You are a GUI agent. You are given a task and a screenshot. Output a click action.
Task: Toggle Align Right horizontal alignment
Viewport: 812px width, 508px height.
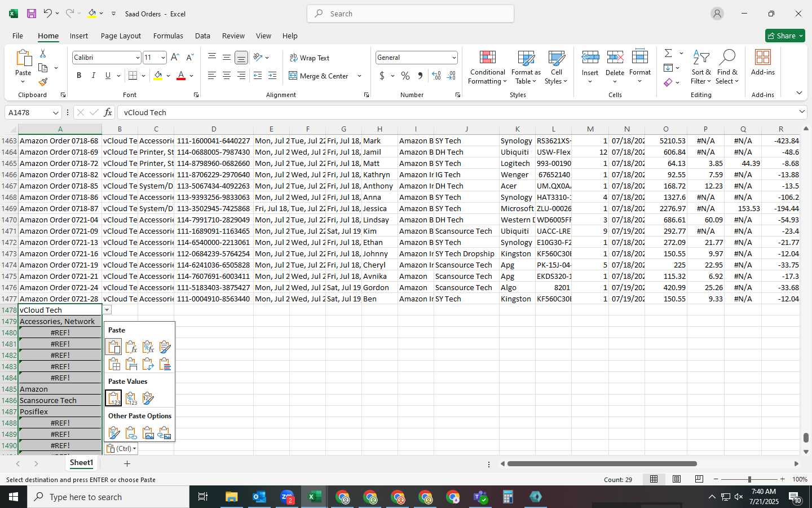241,76
